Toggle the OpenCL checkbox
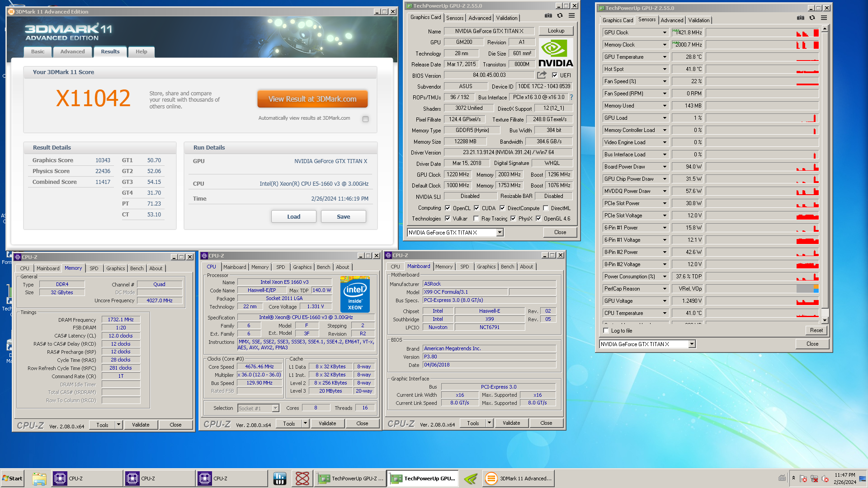 point(448,208)
